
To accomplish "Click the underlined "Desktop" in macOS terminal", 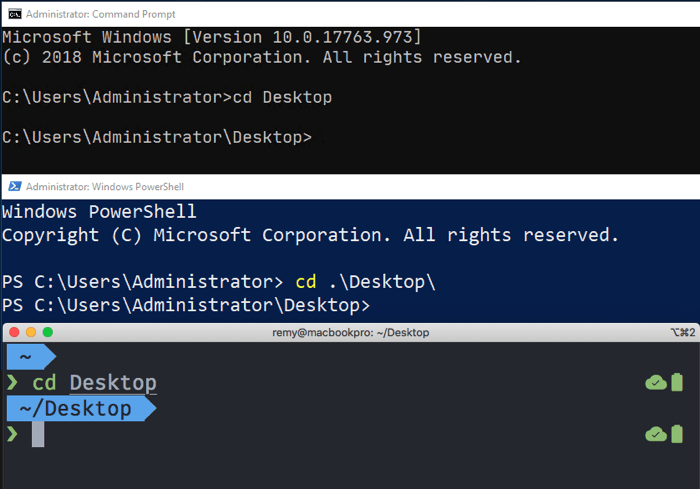I will 113,383.
